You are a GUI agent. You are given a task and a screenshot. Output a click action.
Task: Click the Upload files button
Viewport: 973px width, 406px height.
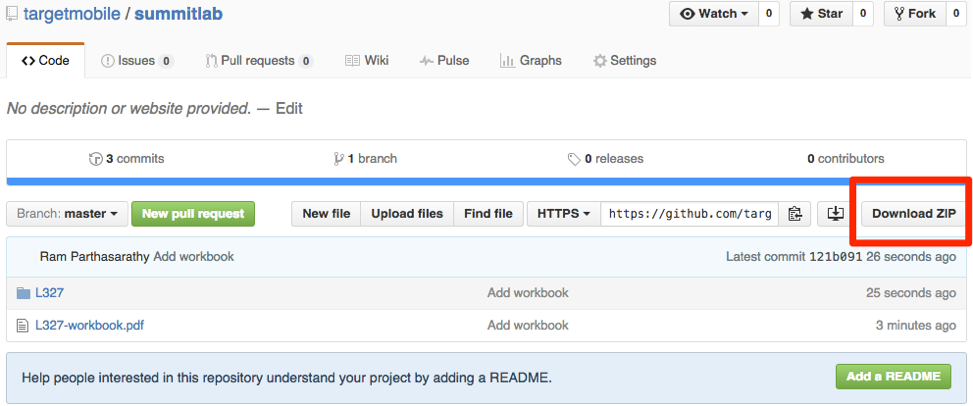pyautogui.click(x=407, y=214)
